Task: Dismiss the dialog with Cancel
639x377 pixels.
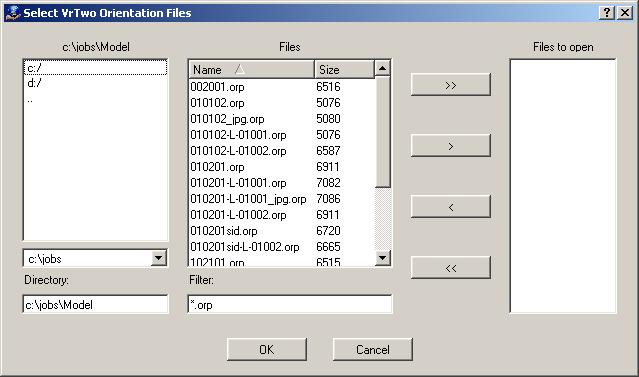Action: click(x=372, y=349)
